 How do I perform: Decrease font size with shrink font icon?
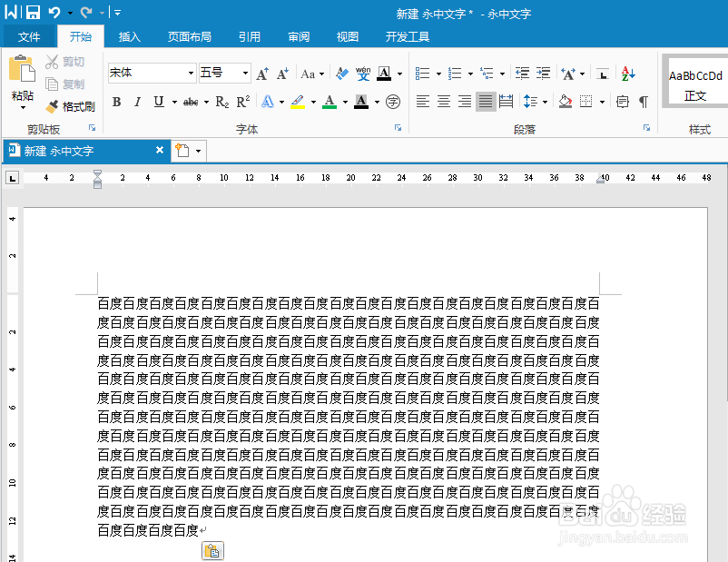point(282,74)
